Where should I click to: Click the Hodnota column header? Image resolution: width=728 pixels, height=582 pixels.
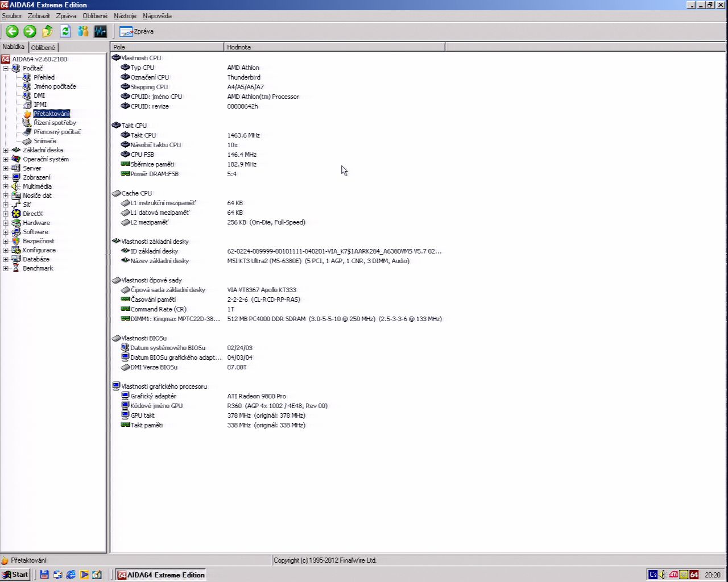334,47
